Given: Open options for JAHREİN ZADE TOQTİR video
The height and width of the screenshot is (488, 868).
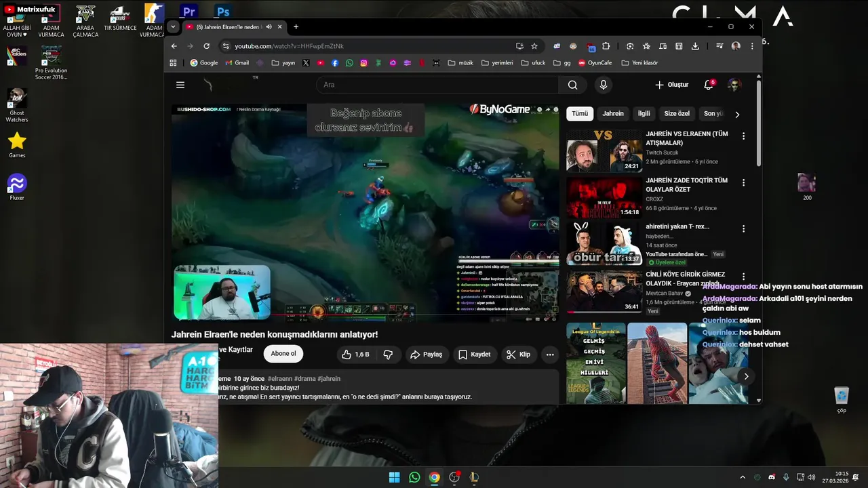Looking at the screenshot, I should pyautogui.click(x=743, y=182).
